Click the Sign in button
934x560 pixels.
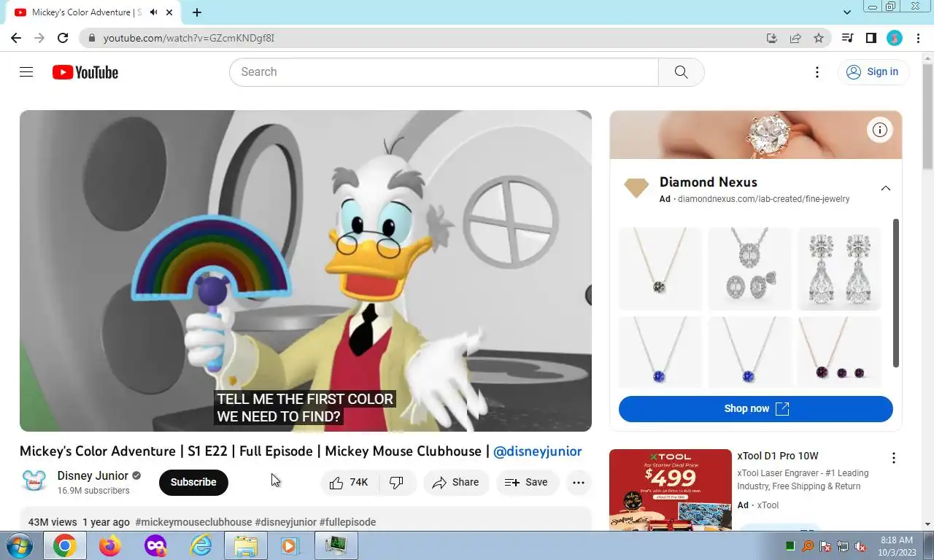tap(873, 71)
